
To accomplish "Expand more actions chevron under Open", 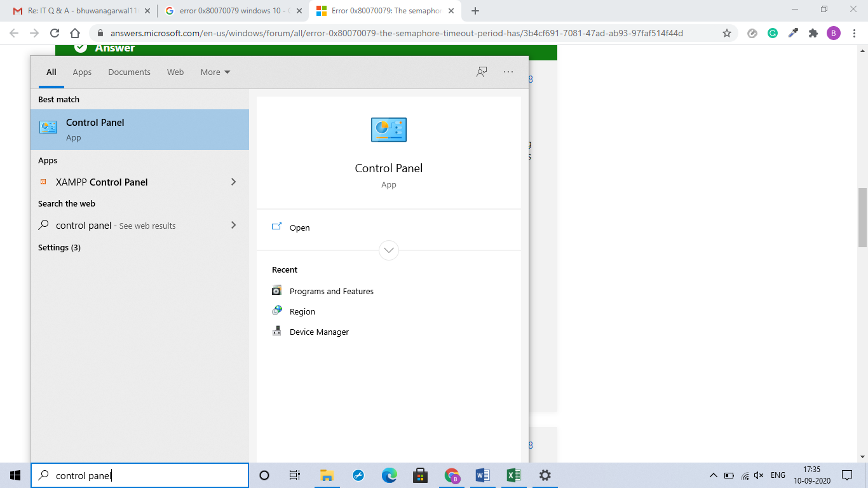I will 388,250.
